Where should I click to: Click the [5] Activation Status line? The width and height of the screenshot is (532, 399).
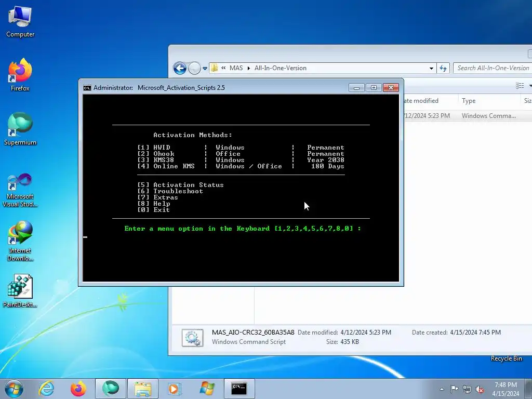coord(180,185)
